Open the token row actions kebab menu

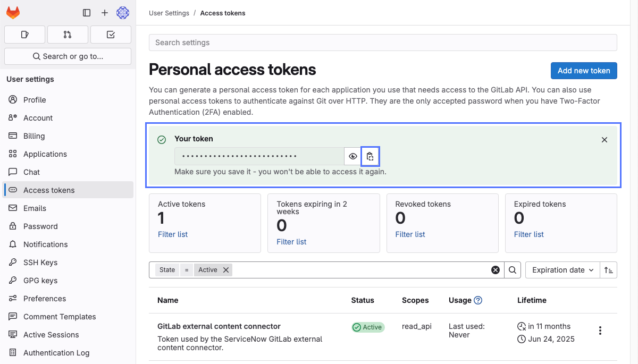(x=600, y=331)
